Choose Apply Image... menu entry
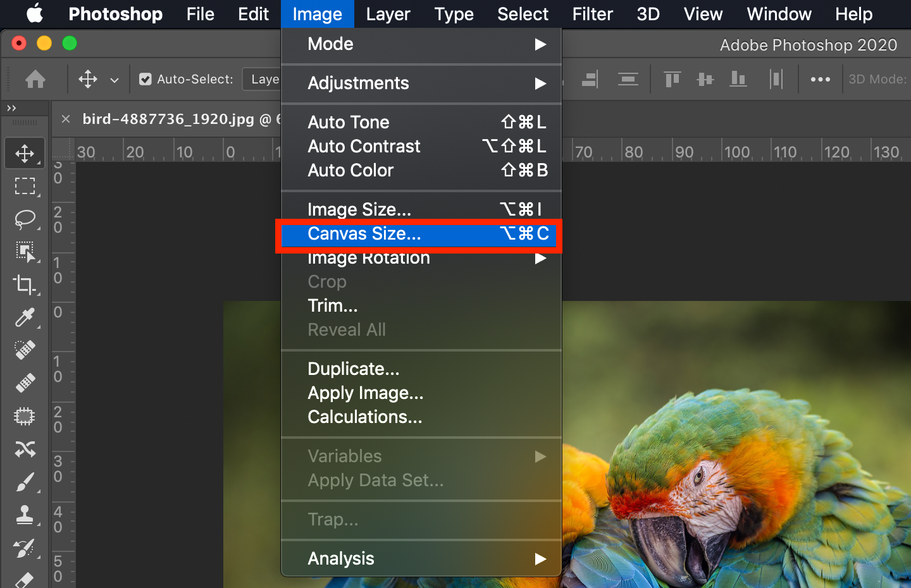Viewport: 911px width, 588px height. point(421,393)
